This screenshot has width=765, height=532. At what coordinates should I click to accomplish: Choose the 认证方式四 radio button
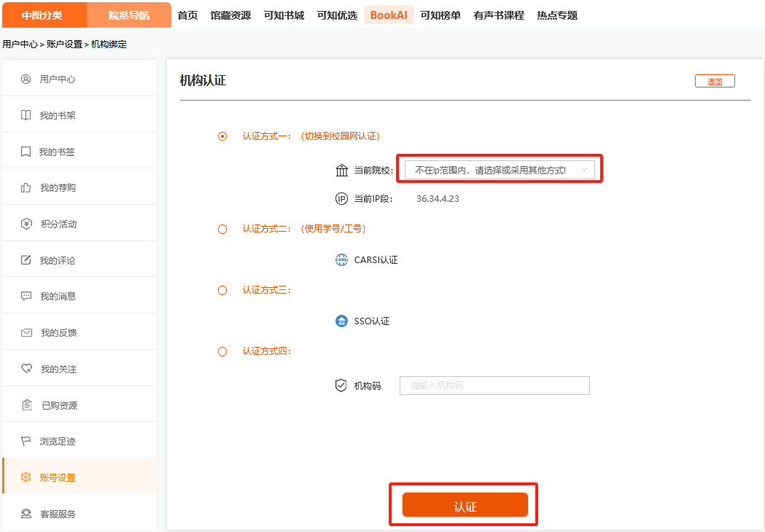(223, 352)
